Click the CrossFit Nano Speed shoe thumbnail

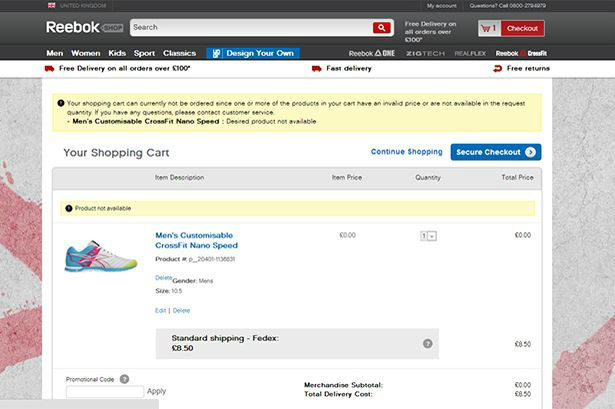[x=101, y=256]
